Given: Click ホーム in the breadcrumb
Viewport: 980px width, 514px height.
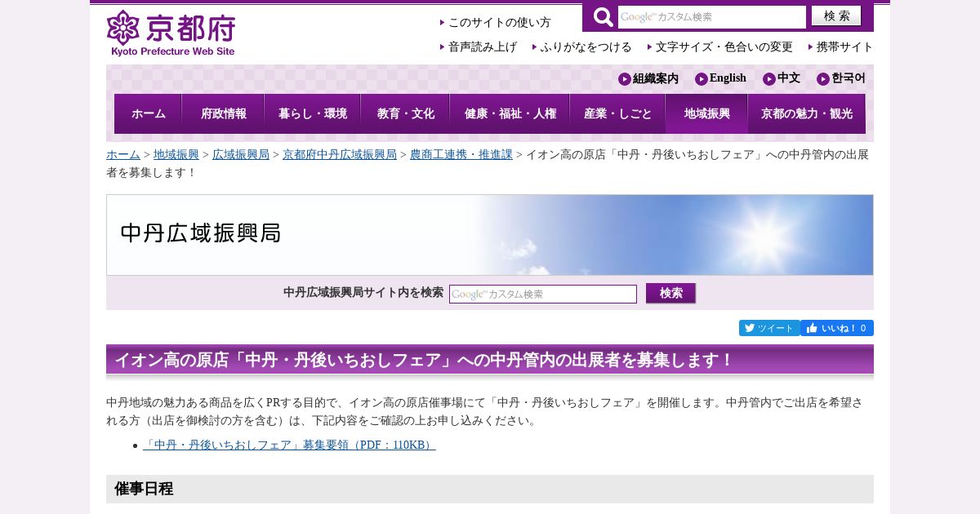Looking at the screenshot, I should pos(123,154).
